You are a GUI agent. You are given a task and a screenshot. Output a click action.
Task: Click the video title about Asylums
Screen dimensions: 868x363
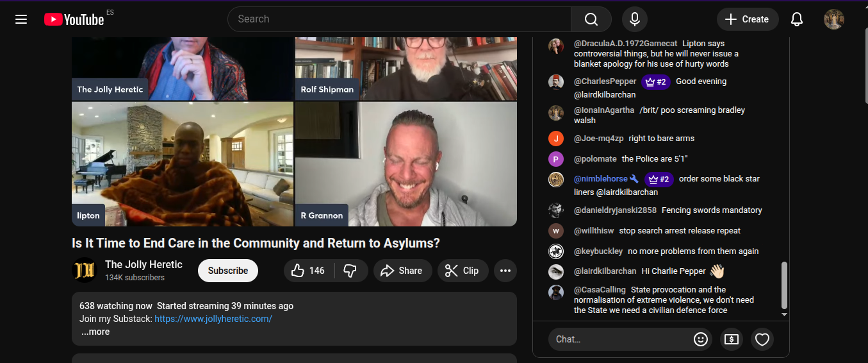click(256, 244)
